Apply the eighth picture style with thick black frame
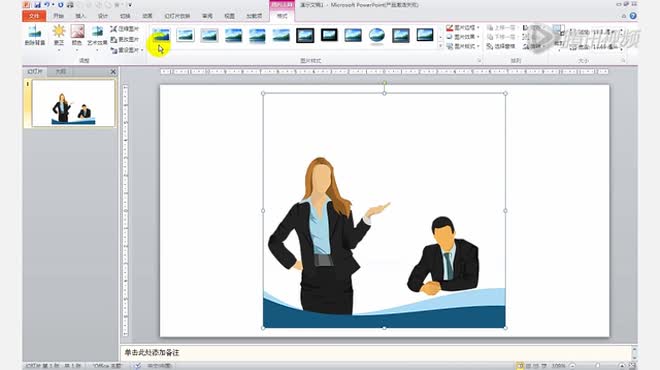660x370 pixels. (329, 35)
